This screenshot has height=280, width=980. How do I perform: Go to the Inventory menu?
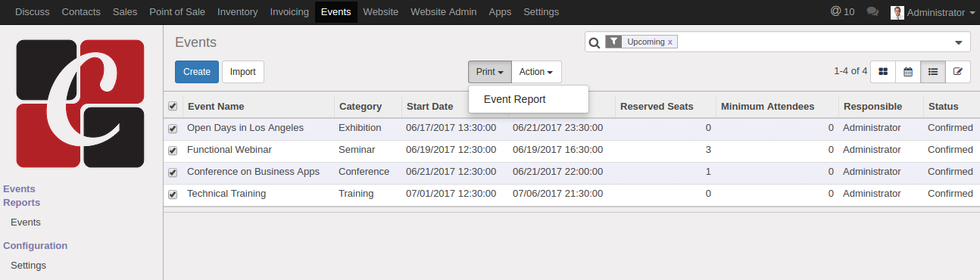(237, 12)
